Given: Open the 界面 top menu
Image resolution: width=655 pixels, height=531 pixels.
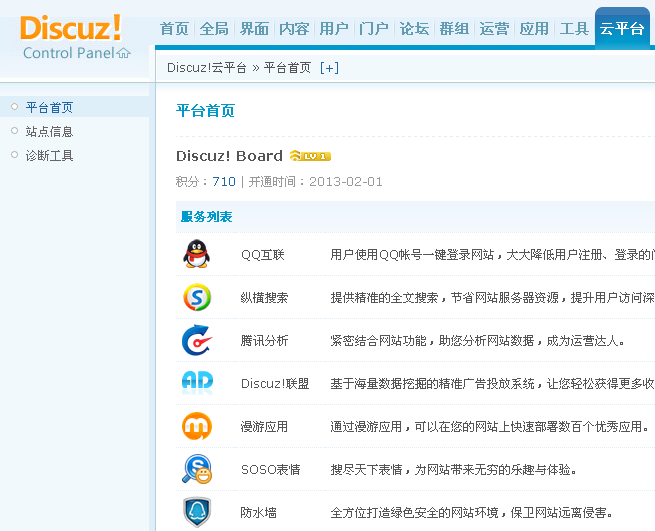Looking at the screenshot, I should tap(254, 29).
